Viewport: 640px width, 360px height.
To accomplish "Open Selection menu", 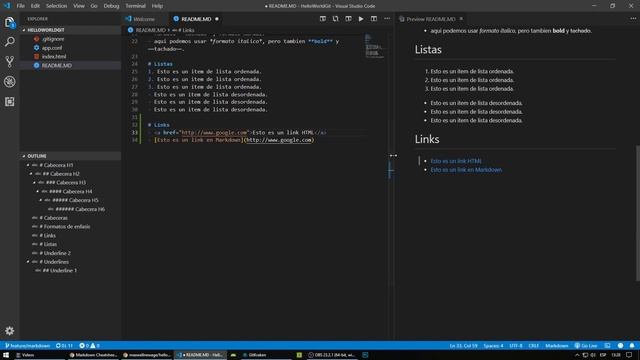I will coord(56,6).
